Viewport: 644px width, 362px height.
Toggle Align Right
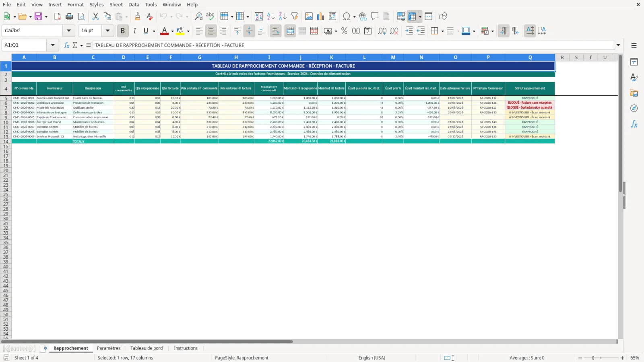[x=223, y=31]
